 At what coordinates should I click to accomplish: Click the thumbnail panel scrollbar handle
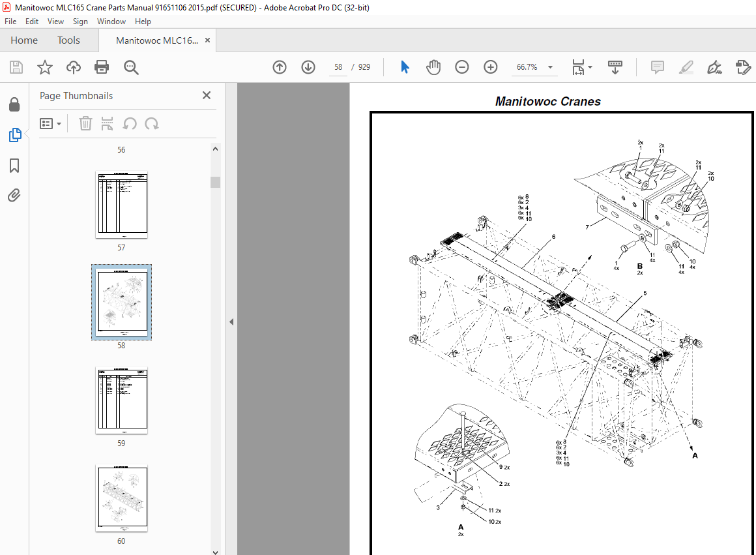click(x=216, y=182)
